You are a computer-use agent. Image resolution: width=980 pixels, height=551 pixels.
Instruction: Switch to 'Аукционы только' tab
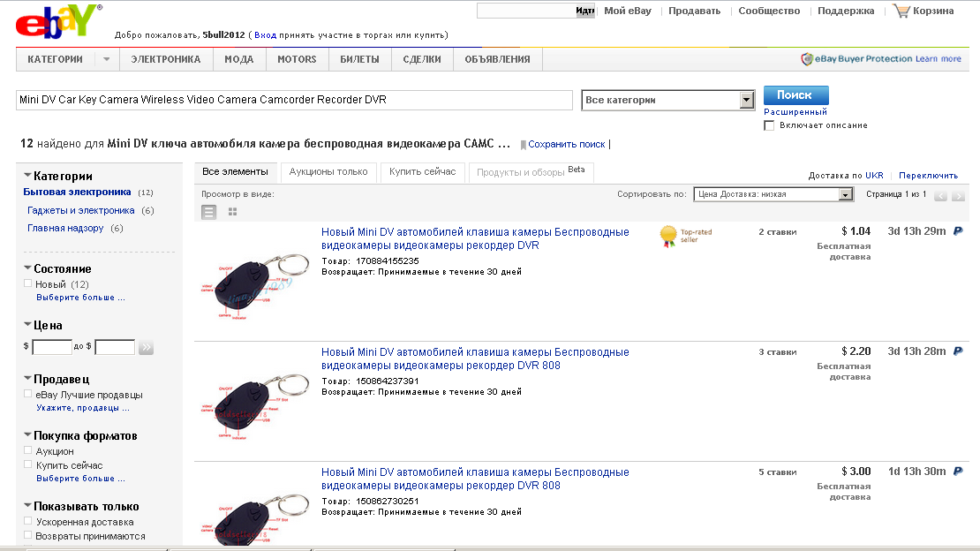coord(328,172)
